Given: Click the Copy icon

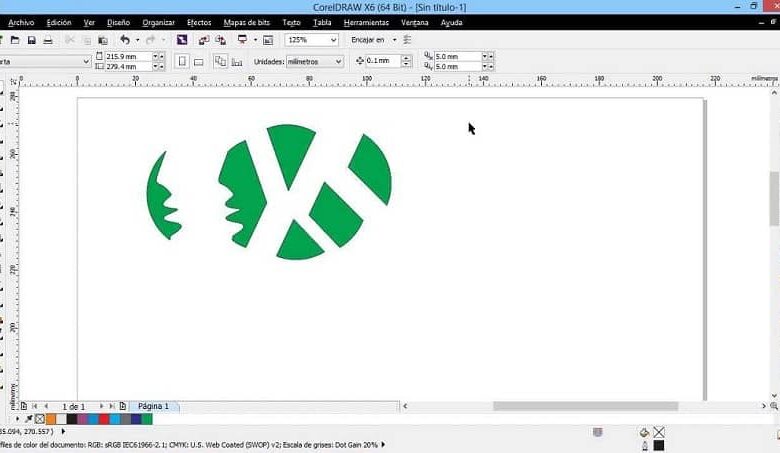Looking at the screenshot, I should pos(87,40).
